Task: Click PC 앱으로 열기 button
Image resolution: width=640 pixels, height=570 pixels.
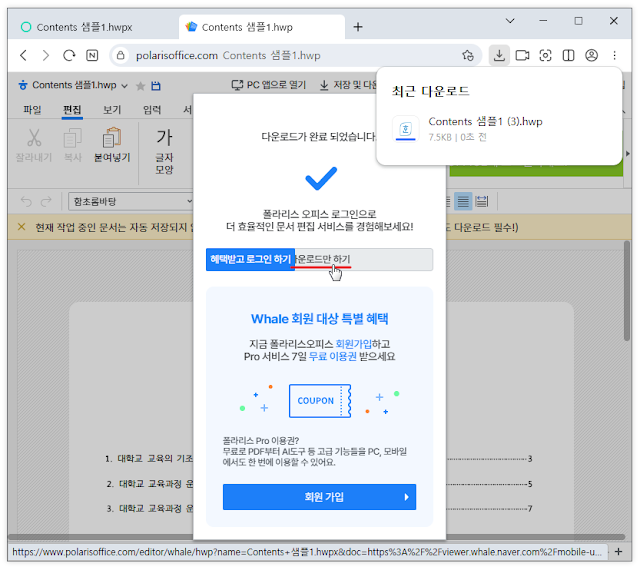Action: coord(269,85)
